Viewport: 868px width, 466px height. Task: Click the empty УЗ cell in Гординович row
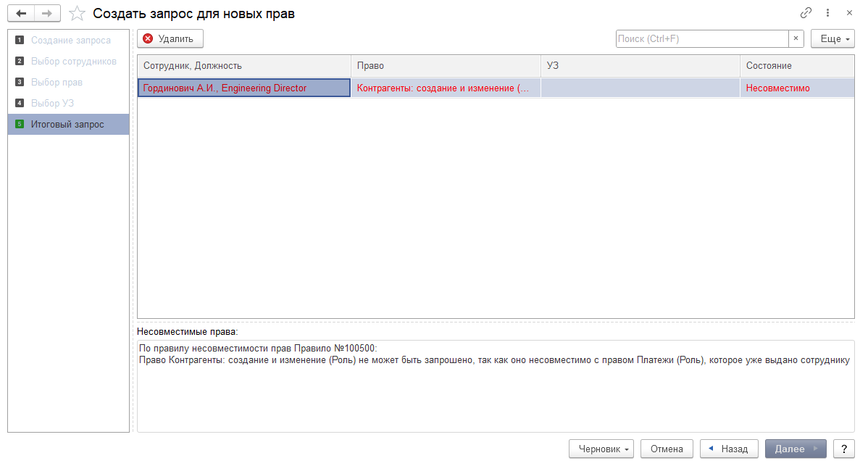pyautogui.click(x=640, y=88)
